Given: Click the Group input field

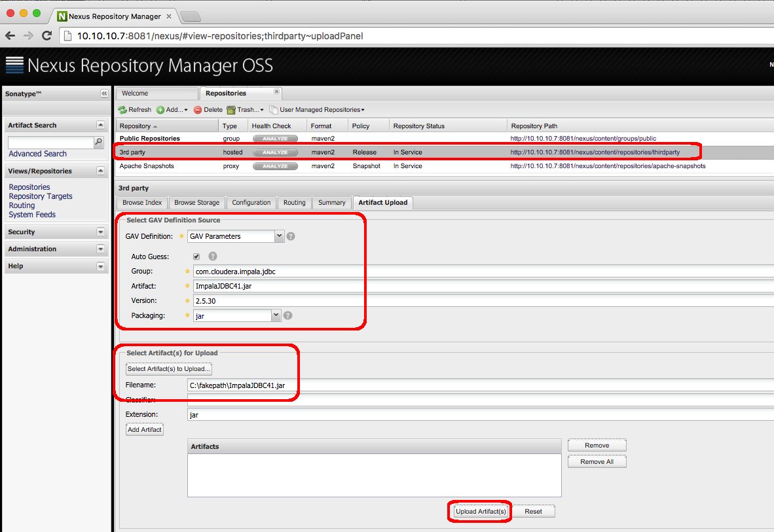Looking at the screenshot, I should coord(483,272).
